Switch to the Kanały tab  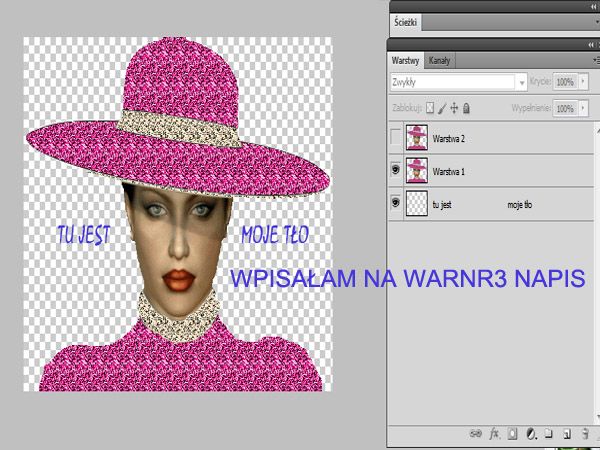[x=440, y=60]
